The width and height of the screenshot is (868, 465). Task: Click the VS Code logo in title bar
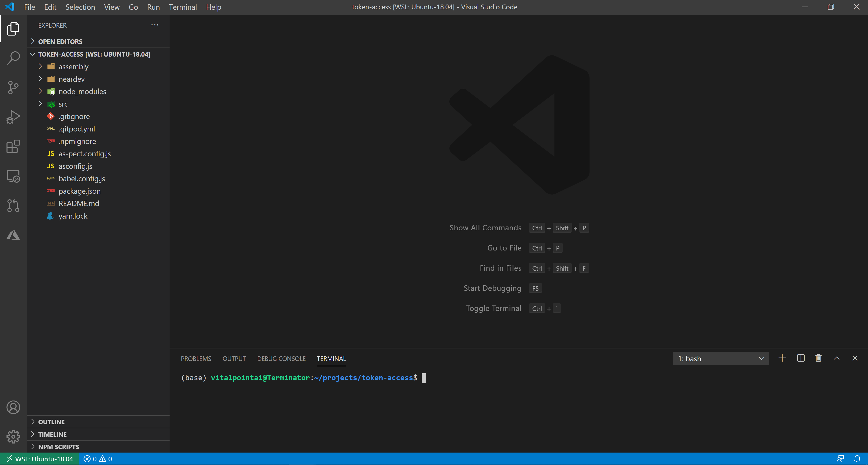click(x=10, y=7)
